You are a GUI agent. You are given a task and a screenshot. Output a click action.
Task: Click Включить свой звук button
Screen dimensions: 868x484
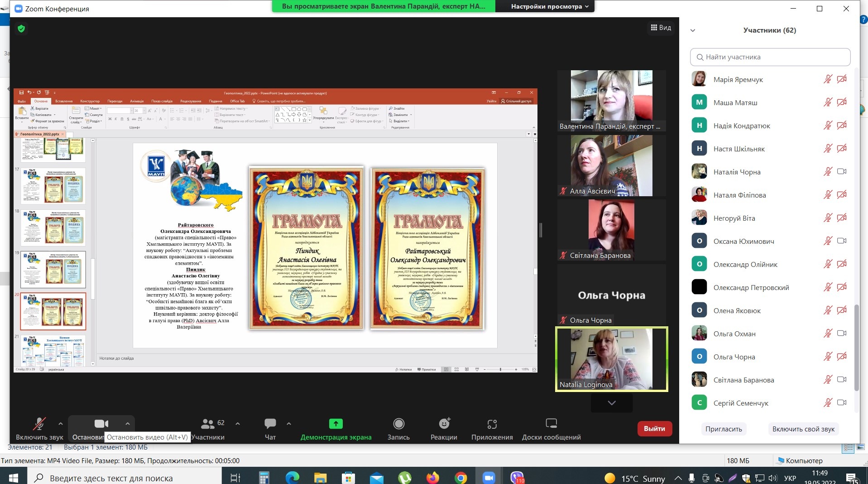[803, 429]
